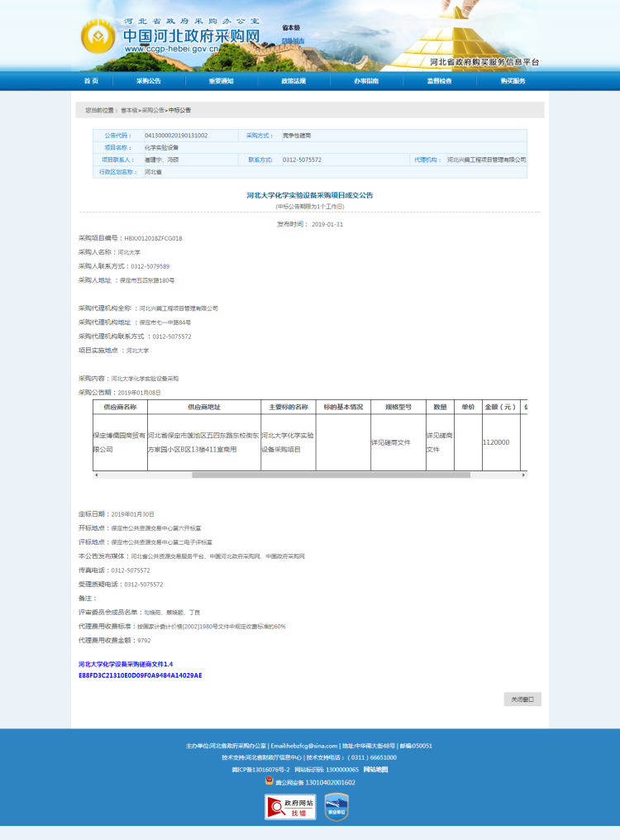This screenshot has height=840, width=620.
Task: Open the E88FD3C21310E0D09F0A9484A14029AE link
Action: click(x=141, y=675)
